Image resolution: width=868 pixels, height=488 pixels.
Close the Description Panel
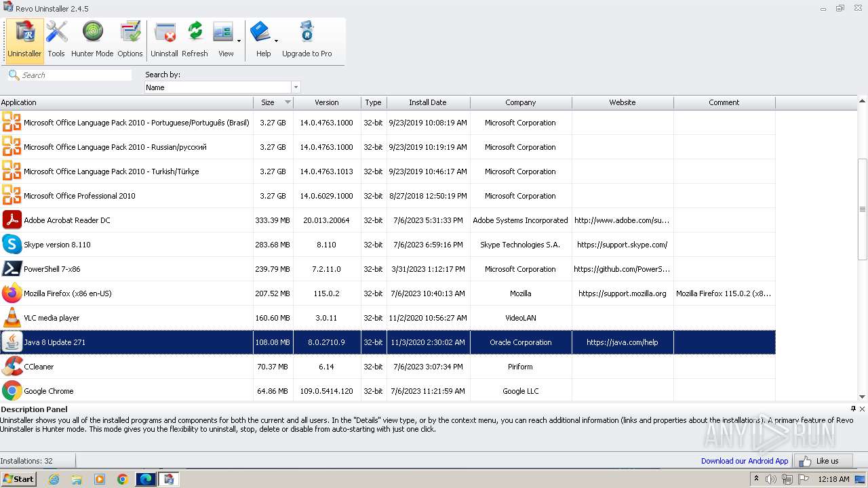click(x=862, y=409)
